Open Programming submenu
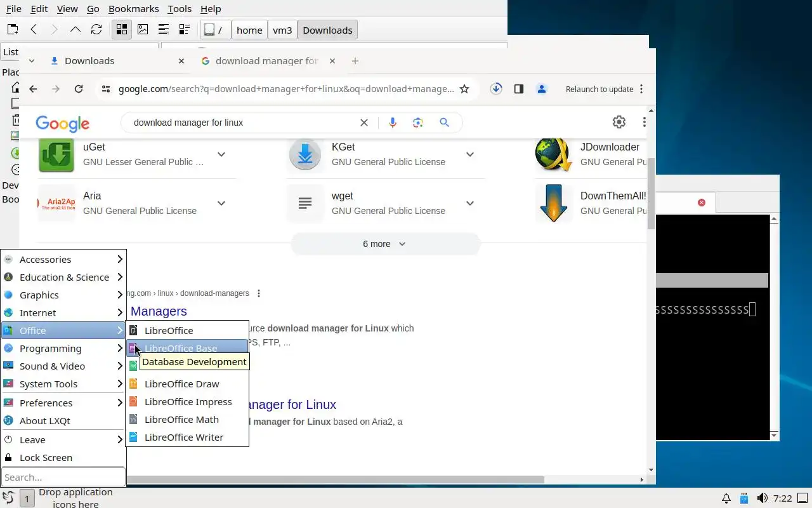This screenshot has width=812, height=508. (63, 348)
